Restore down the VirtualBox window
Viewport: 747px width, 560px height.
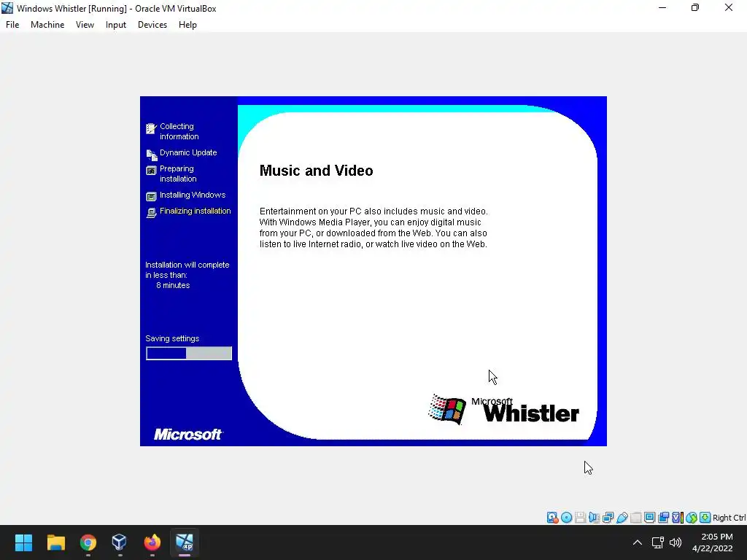(695, 7)
